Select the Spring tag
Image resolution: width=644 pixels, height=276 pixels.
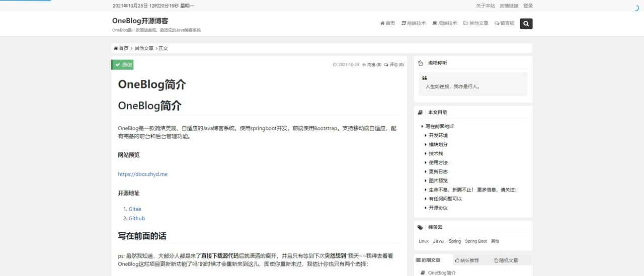[x=455, y=241]
